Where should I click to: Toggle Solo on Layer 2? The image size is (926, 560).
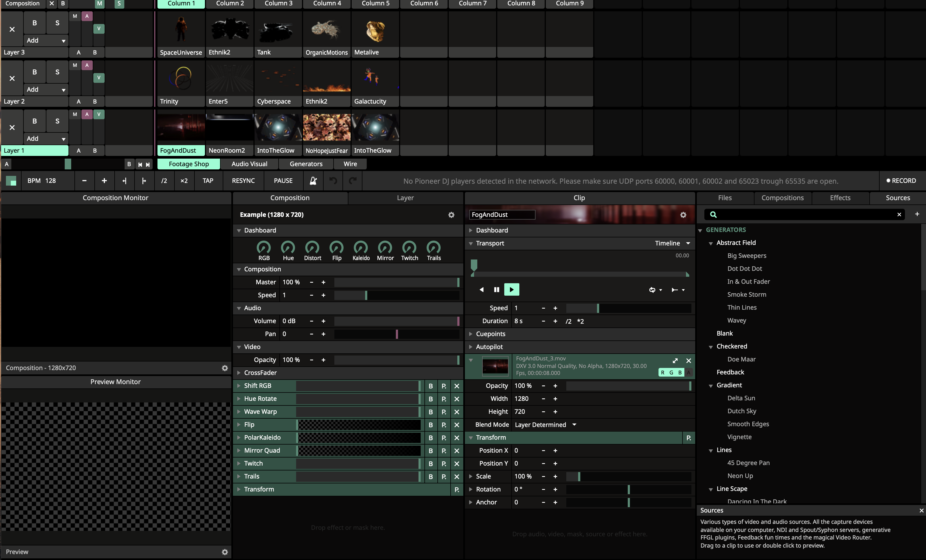pos(57,72)
